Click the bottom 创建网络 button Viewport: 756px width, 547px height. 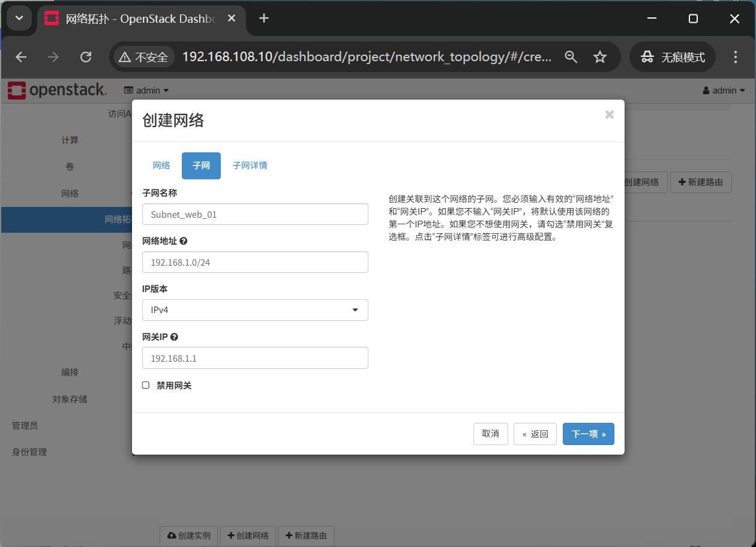coord(248,536)
